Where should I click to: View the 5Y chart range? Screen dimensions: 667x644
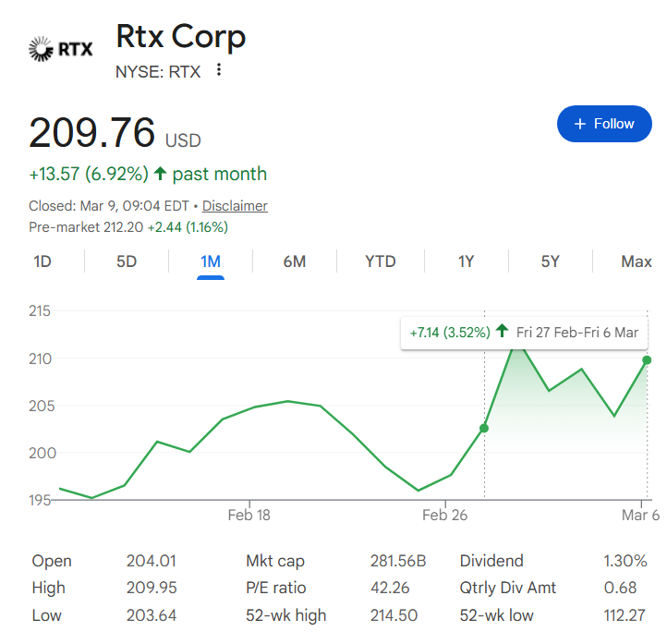pyautogui.click(x=550, y=261)
